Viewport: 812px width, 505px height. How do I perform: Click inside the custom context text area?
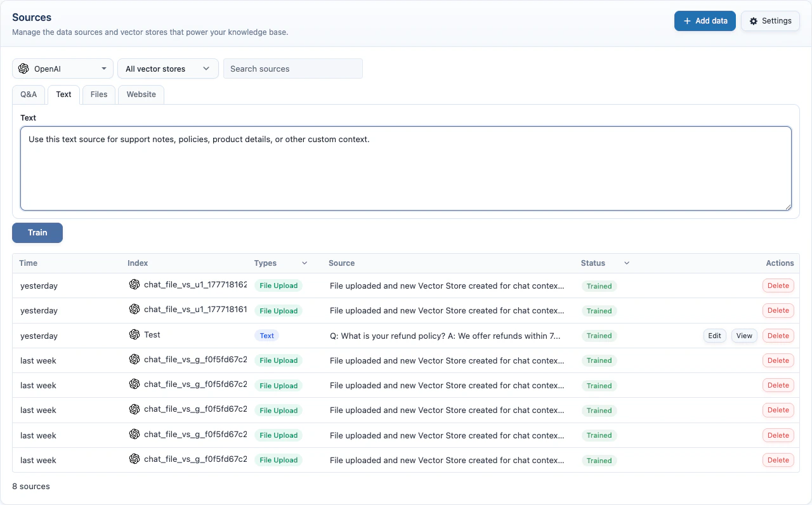(405, 167)
